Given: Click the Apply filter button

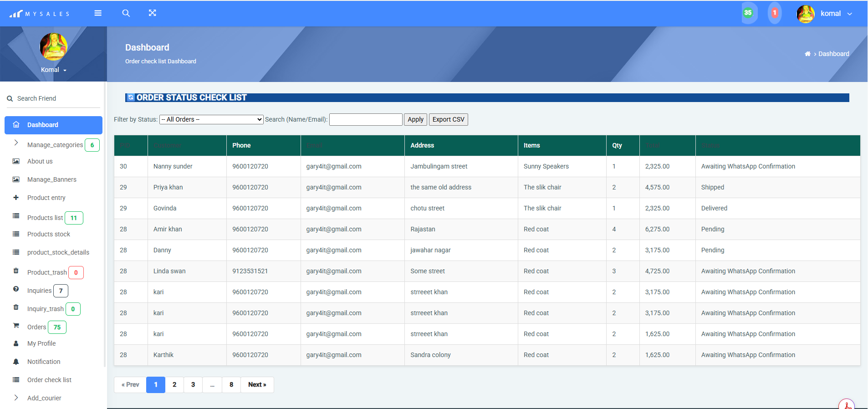Looking at the screenshot, I should point(415,119).
